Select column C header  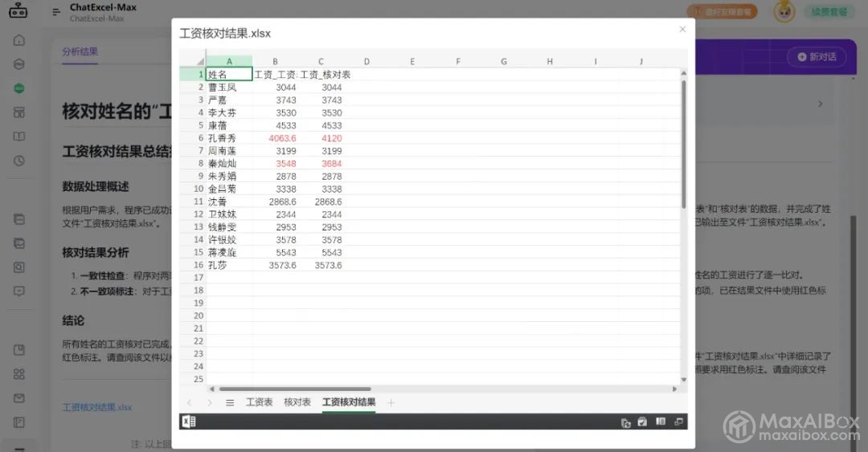[x=321, y=61]
